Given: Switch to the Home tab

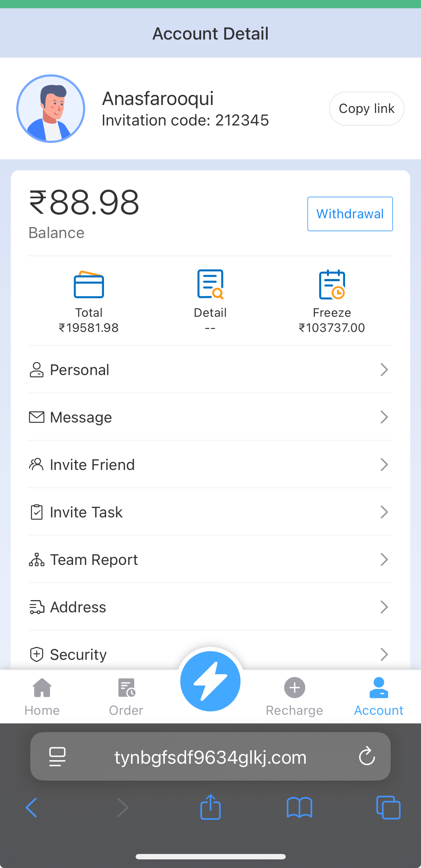Looking at the screenshot, I should pyautogui.click(x=42, y=696).
